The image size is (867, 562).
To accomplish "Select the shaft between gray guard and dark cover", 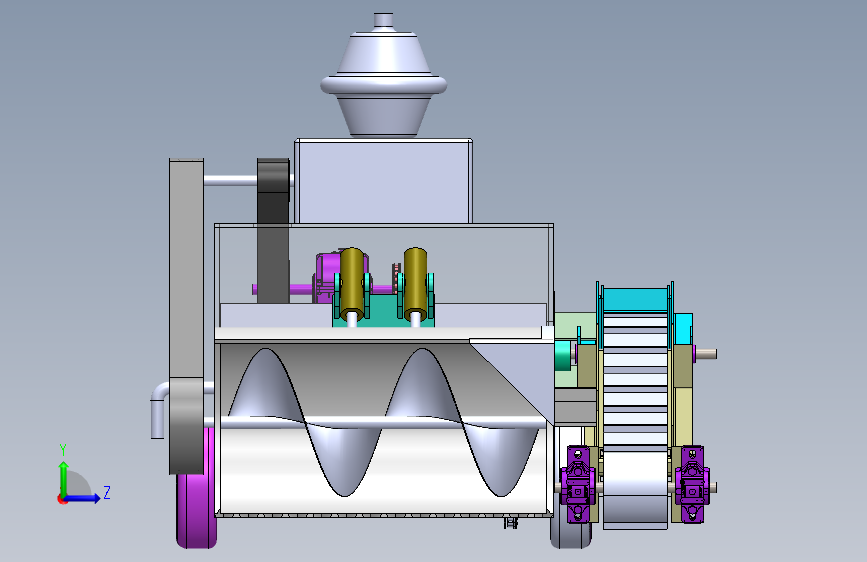I will click(x=231, y=180).
